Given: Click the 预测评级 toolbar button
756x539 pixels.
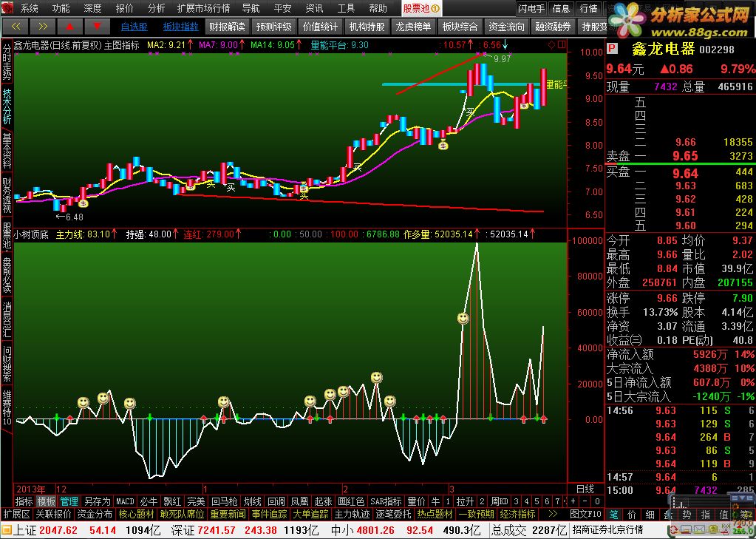Looking at the screenshot, I should pyautogui.click(x=274, y=27).
